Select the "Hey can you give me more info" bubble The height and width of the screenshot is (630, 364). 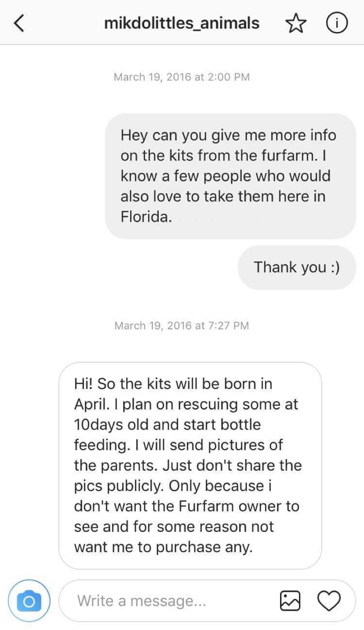click(230, 176)
